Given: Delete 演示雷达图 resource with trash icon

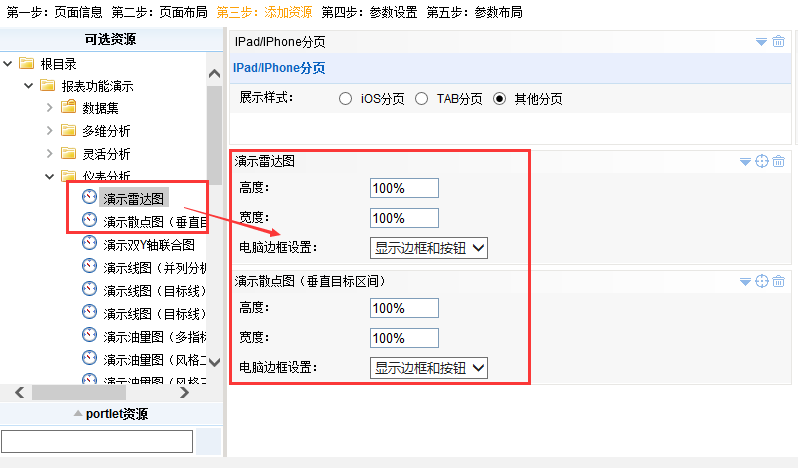Looking at the screenshot, I should [778, 161].
